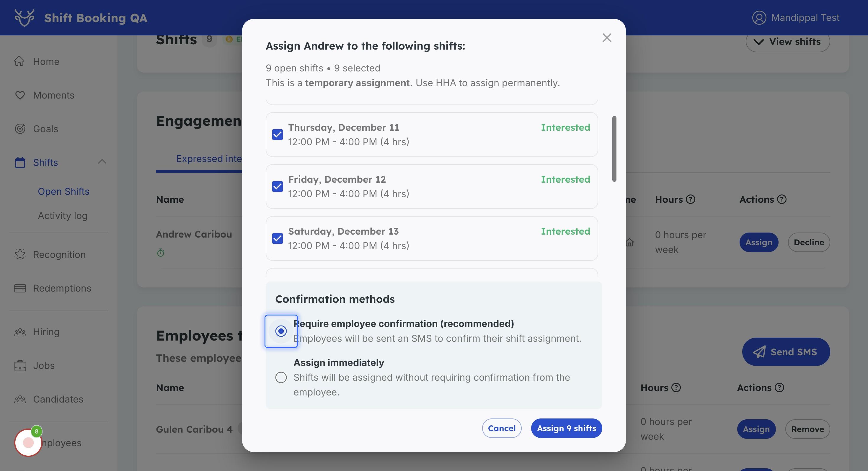Open the Mandippal Test user profile icon
This screenshot has width=868, height=471.
coord(759,17)
